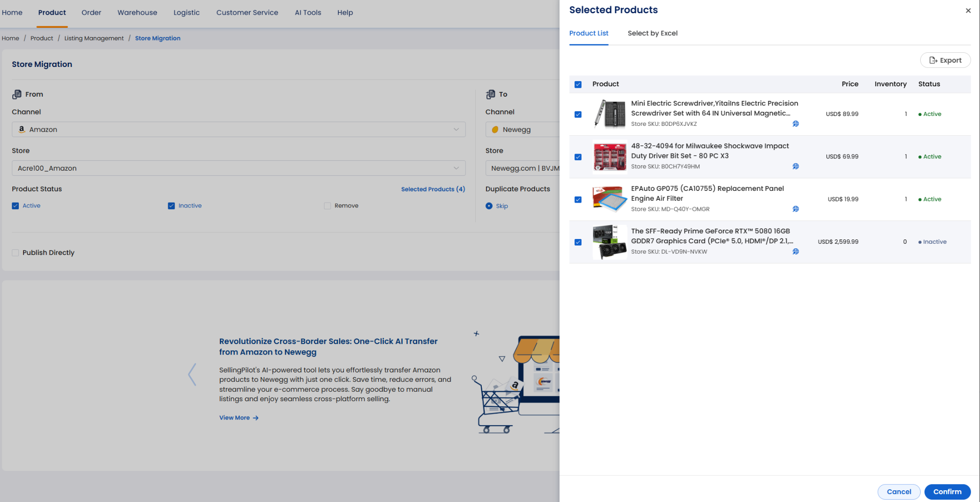Screen dimensions: 980x502
Task: Click the Confirm button
Action: coord(948,492)
